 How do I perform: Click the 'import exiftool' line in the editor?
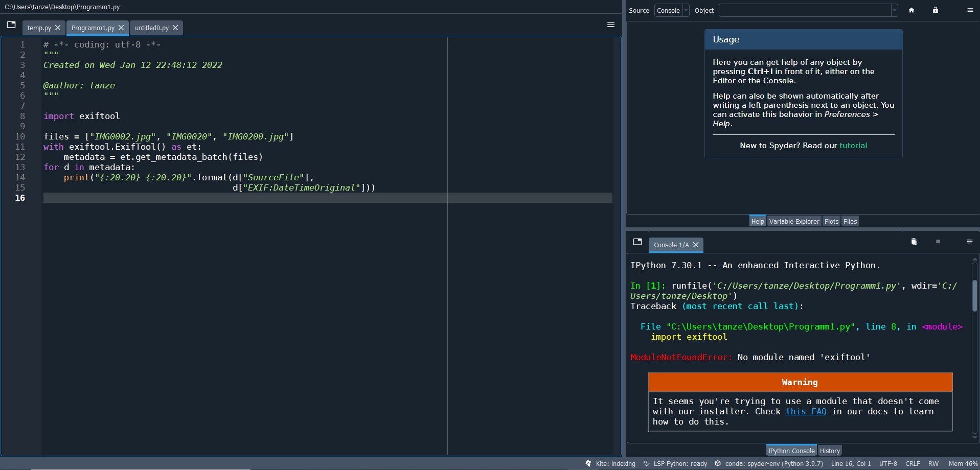point(82,116)
